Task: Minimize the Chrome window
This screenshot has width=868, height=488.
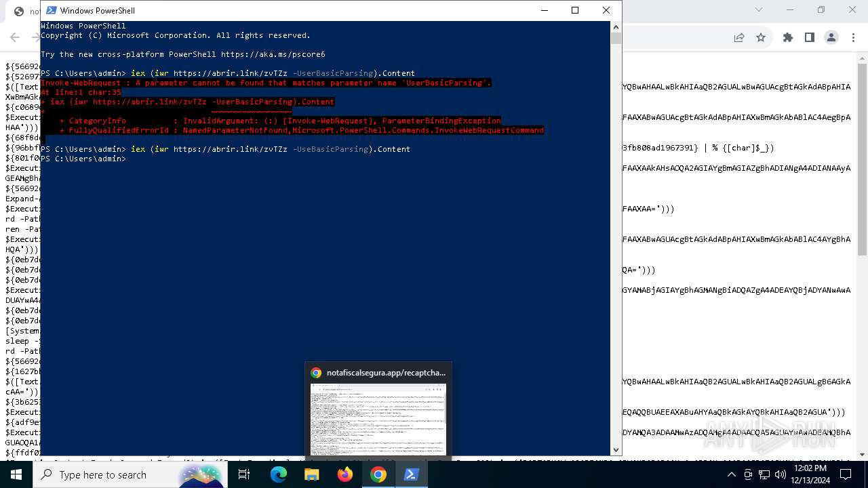Action: pos(790,9)
